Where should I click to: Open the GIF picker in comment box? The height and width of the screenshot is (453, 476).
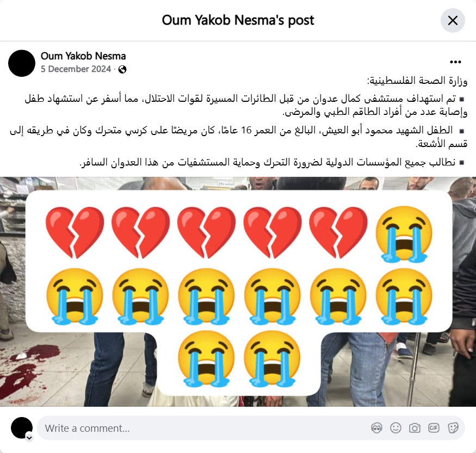click(434, 428)
